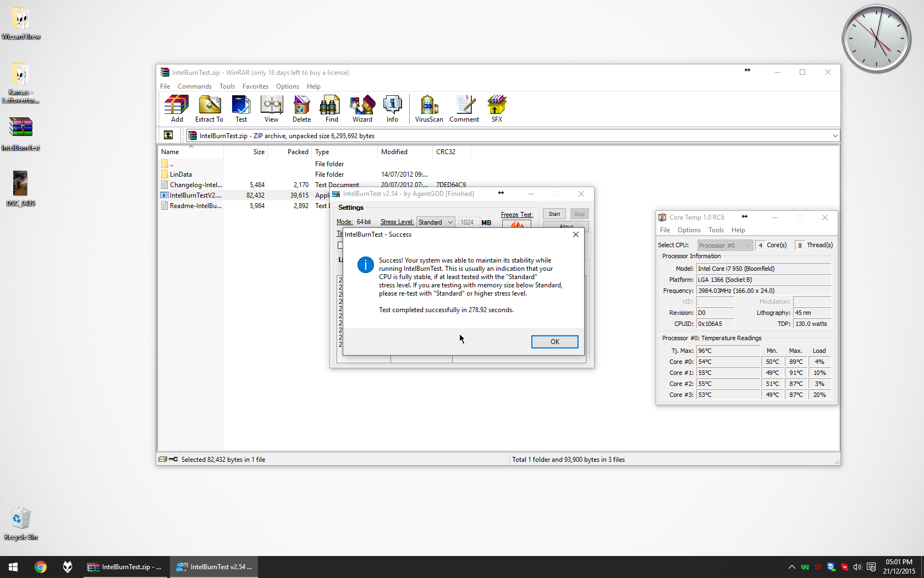Close the IntelBurnTest Success dialog

tap(575, 235)
